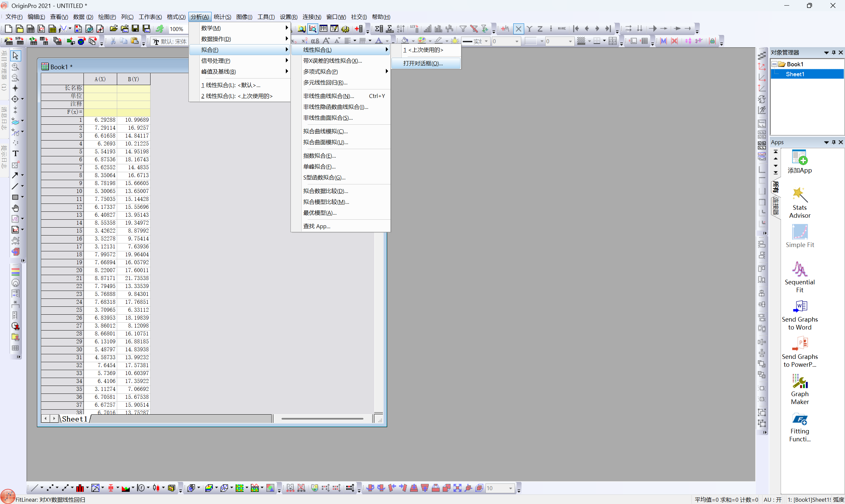Toggle the AU status bar indicator

coord(772,500)
